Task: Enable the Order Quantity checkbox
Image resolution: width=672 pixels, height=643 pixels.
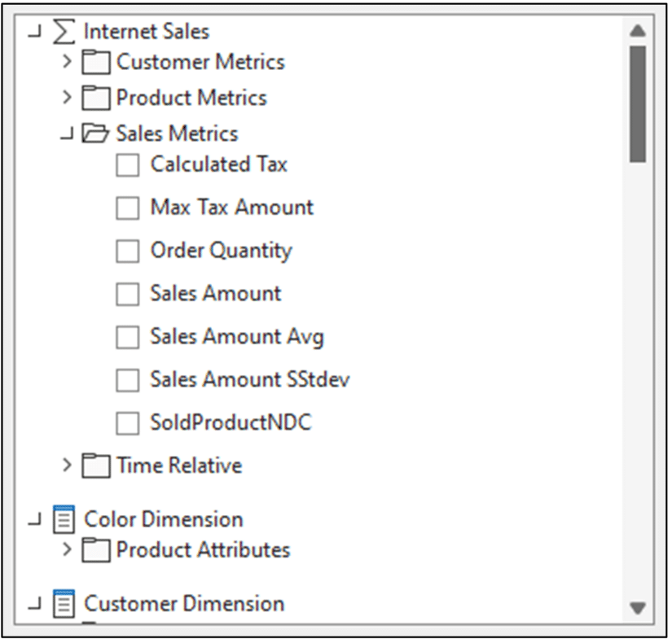Action: pos(127,251)
